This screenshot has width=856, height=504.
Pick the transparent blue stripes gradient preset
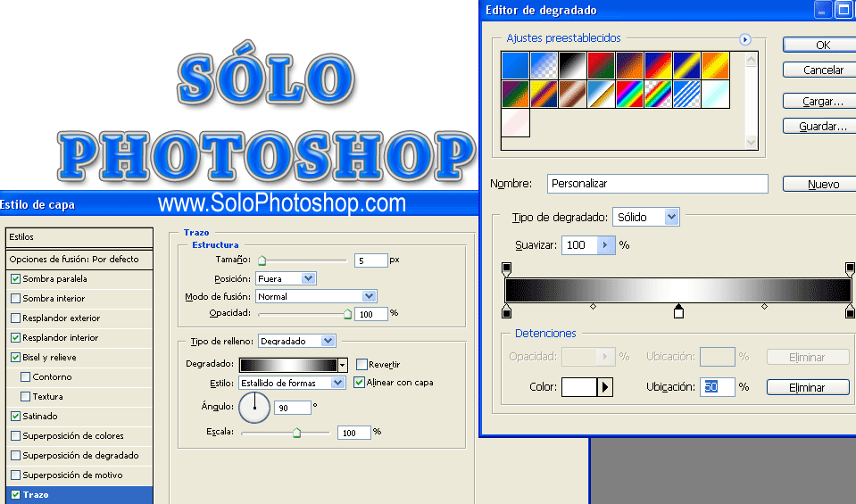pos(687,94)
